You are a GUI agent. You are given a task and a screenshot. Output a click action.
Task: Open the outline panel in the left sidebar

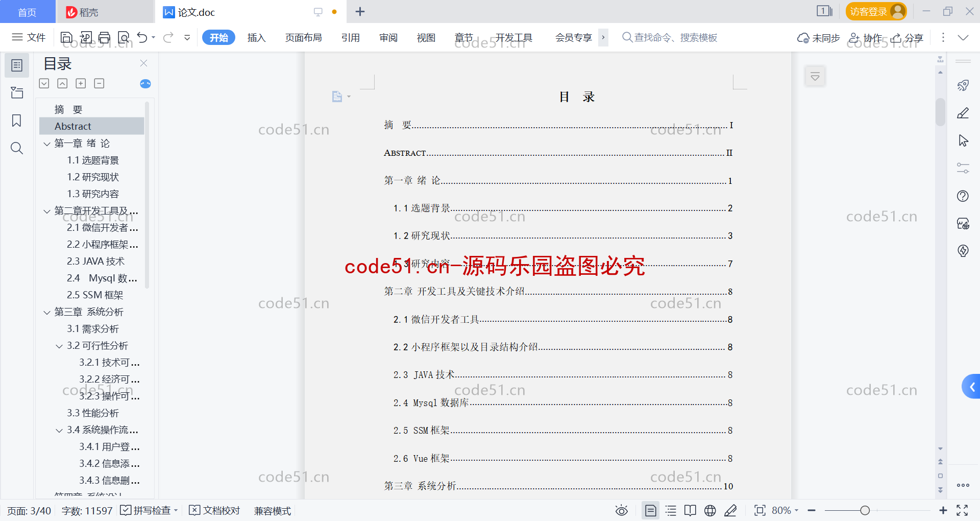pyautogui.click(x=17, y=65)
